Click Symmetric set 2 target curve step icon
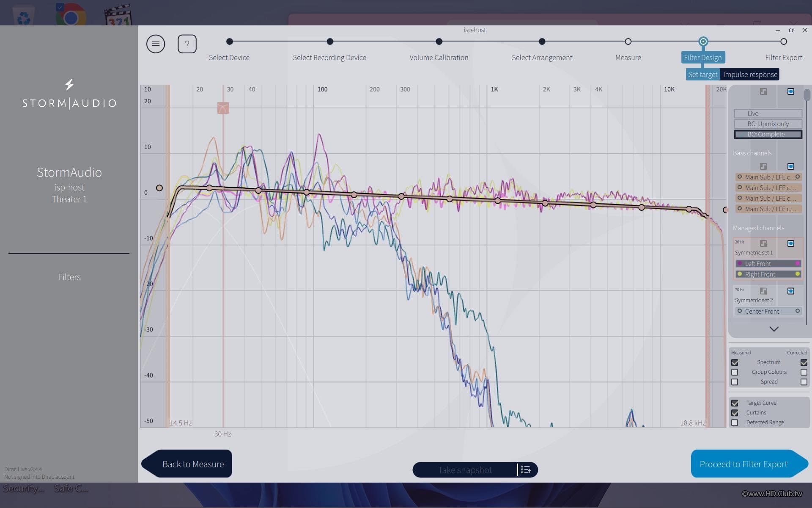 (763, 291)
